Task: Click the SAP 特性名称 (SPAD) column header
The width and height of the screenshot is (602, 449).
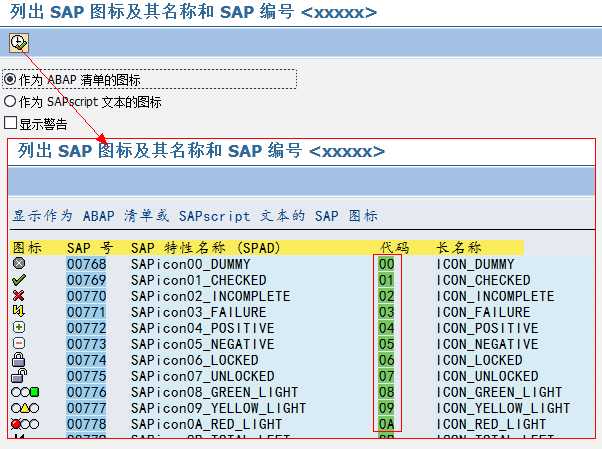Action: coord(205,248)
